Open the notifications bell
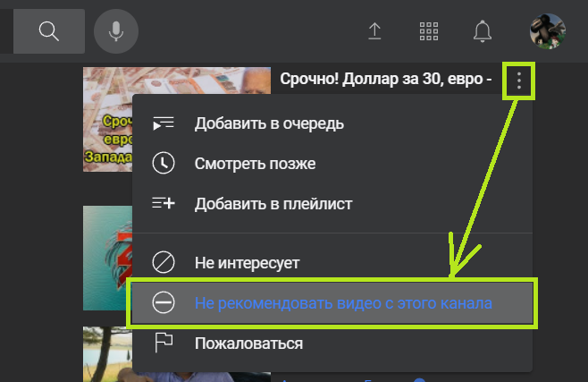The height and width of the screenshot is (382, 588). click(483, 31)
